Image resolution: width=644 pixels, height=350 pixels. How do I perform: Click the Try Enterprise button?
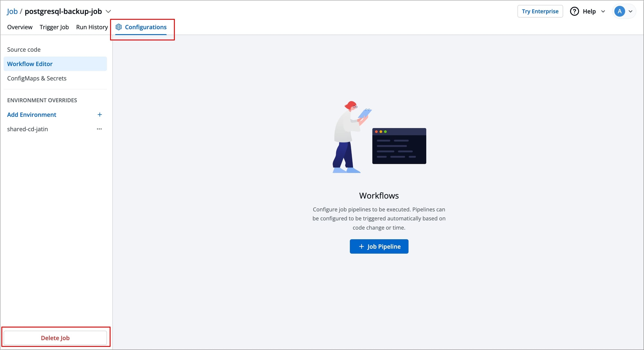(x=540, y=11)
